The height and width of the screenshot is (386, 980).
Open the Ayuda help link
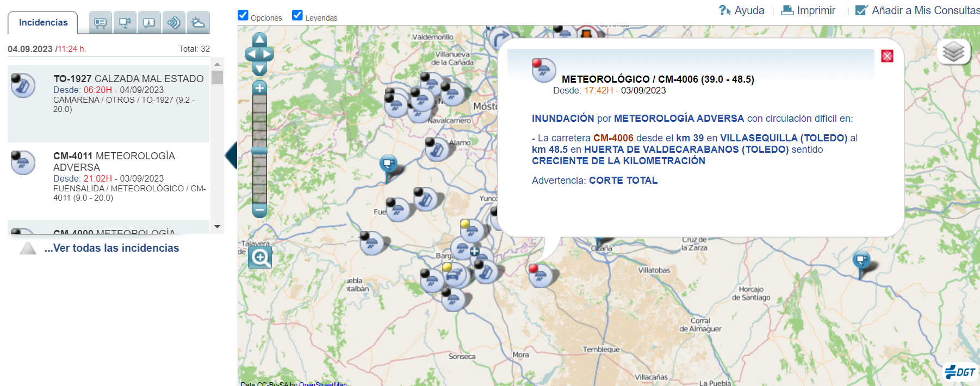742,10
